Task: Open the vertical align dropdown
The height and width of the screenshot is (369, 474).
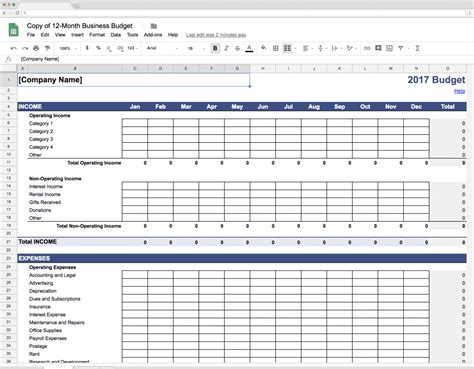Action: point(322,48)
